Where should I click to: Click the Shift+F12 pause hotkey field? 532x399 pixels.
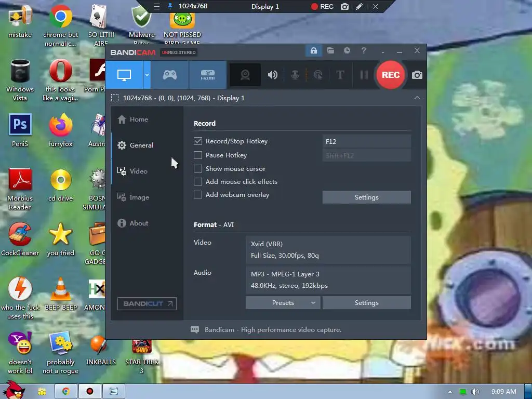[366, 156]
